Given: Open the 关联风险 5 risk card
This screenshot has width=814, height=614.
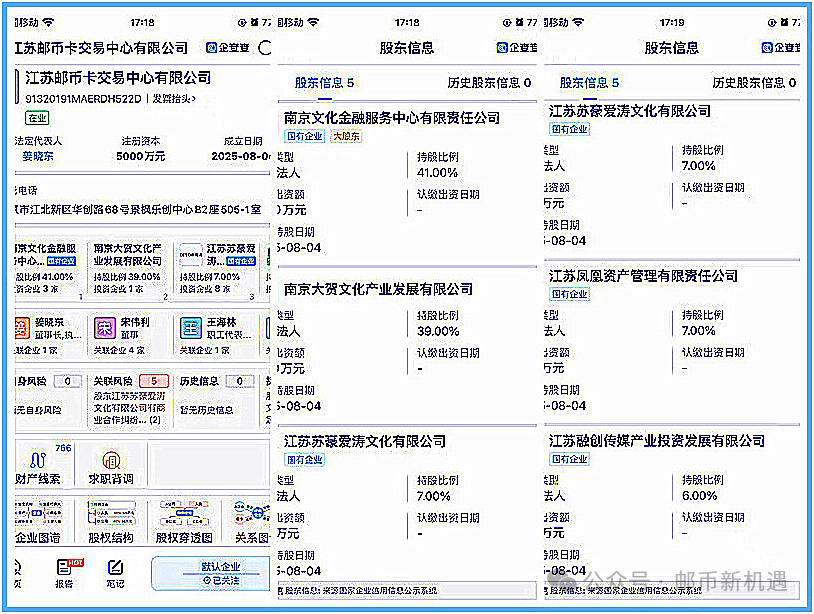Looking at the screenshot, I should pos(130,400).
